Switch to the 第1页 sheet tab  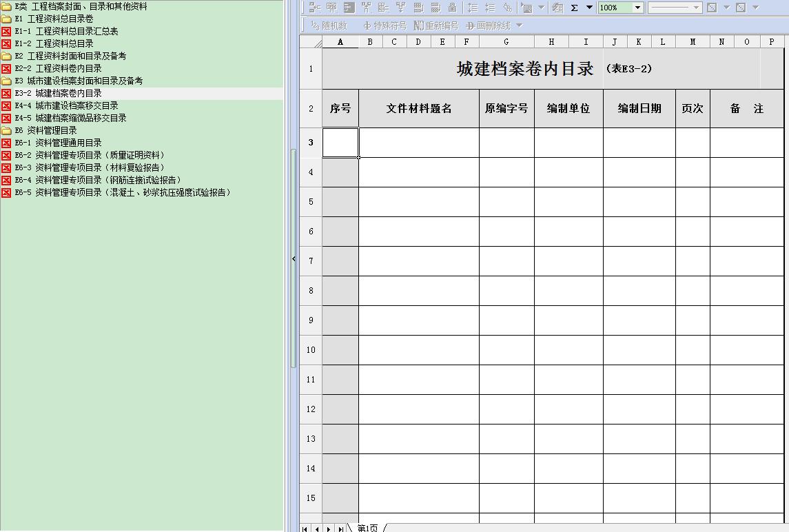coord(367,528)
